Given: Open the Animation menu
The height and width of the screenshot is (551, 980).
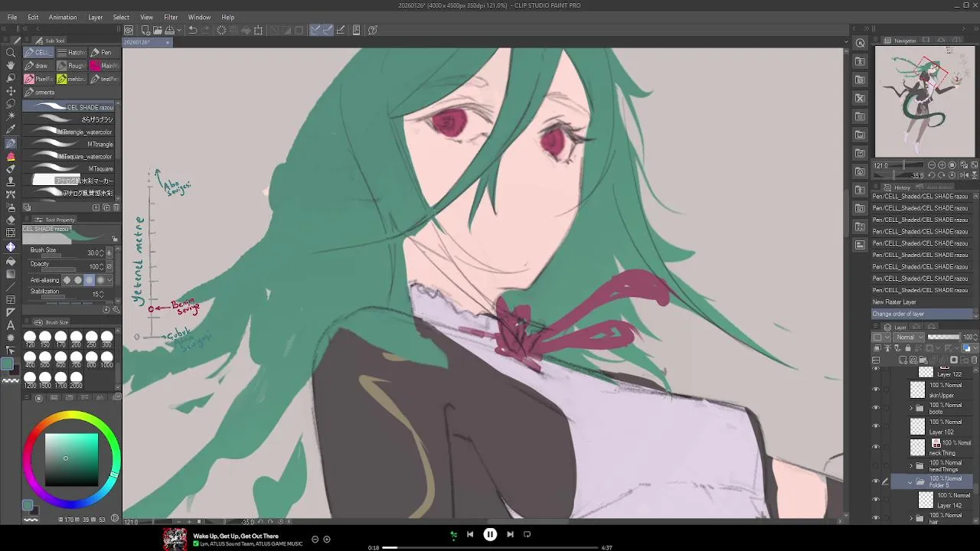Looking at the screenshot, I should [63, 17].
